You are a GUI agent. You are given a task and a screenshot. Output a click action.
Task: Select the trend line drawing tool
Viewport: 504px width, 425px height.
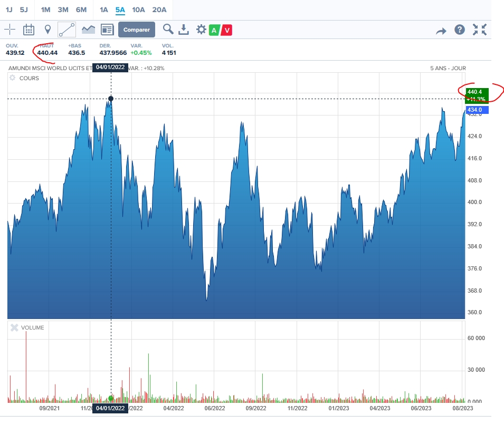[67, 30]
